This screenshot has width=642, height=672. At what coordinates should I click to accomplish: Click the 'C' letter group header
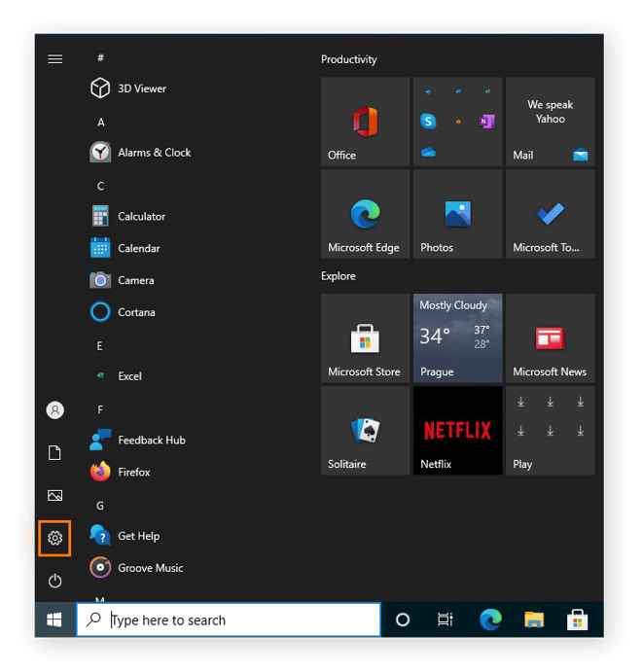101,186
